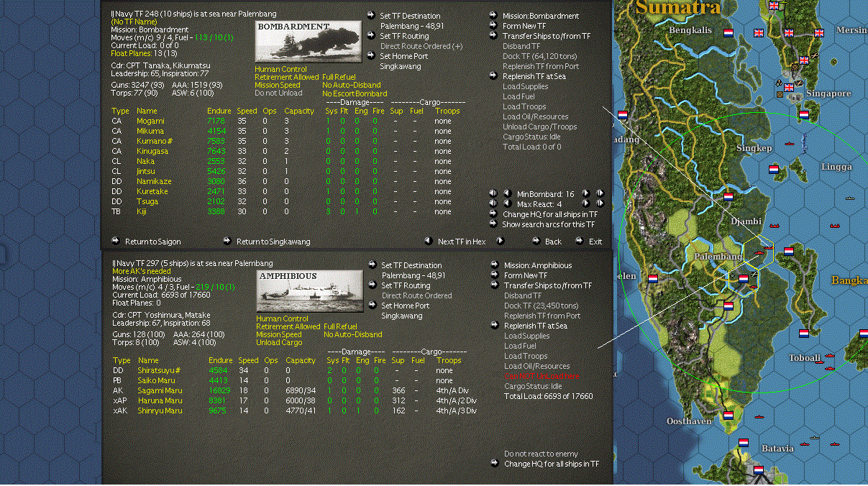Viewport: 868px width, 486px height.
Task: Click the arrow icon beside Mission: Amphibious
Action: (495, 265)
